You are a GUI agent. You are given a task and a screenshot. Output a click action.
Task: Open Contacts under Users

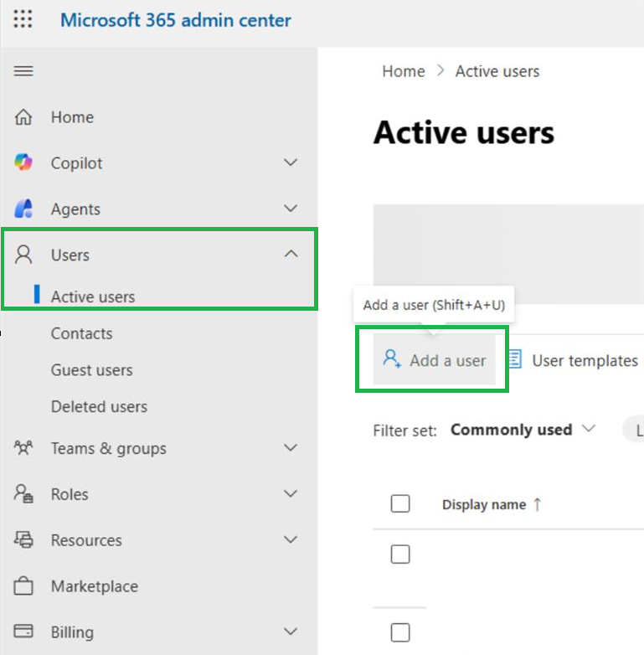(82, 333)
